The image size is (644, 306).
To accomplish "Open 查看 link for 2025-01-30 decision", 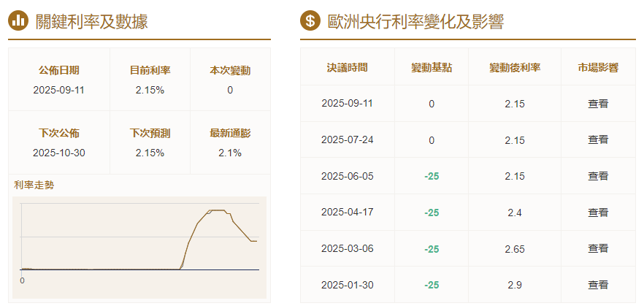I will (597, 285).
